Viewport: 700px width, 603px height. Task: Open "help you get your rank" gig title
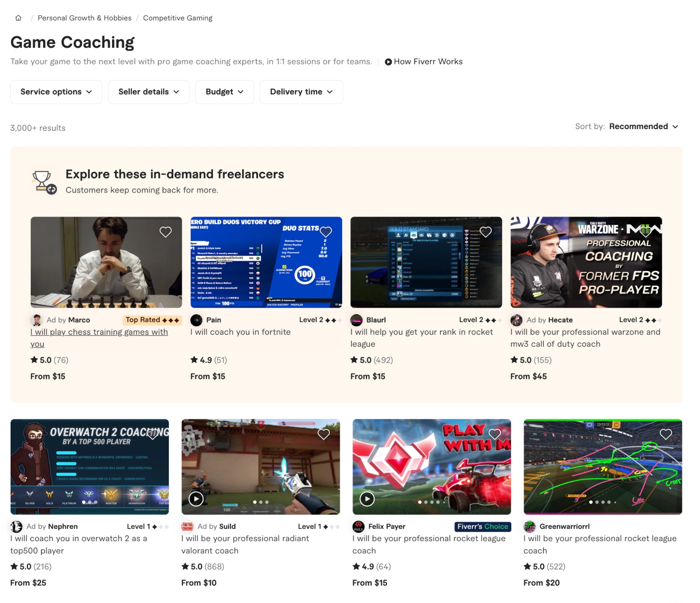coord(422,338)
